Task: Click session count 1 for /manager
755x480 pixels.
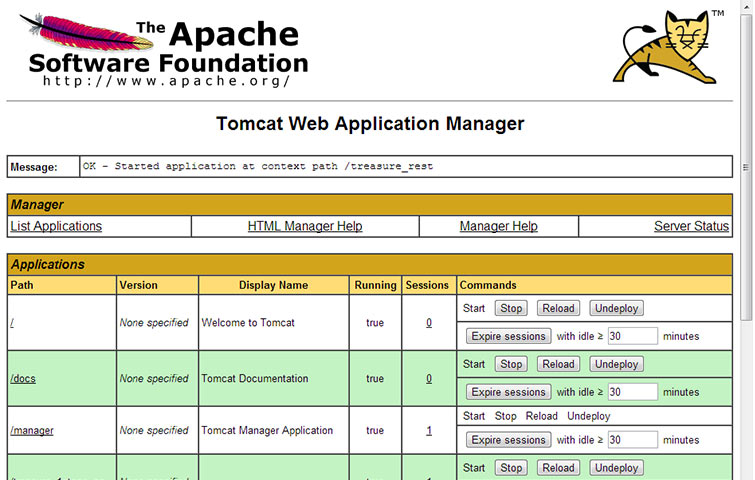Action: coord(429,430)
